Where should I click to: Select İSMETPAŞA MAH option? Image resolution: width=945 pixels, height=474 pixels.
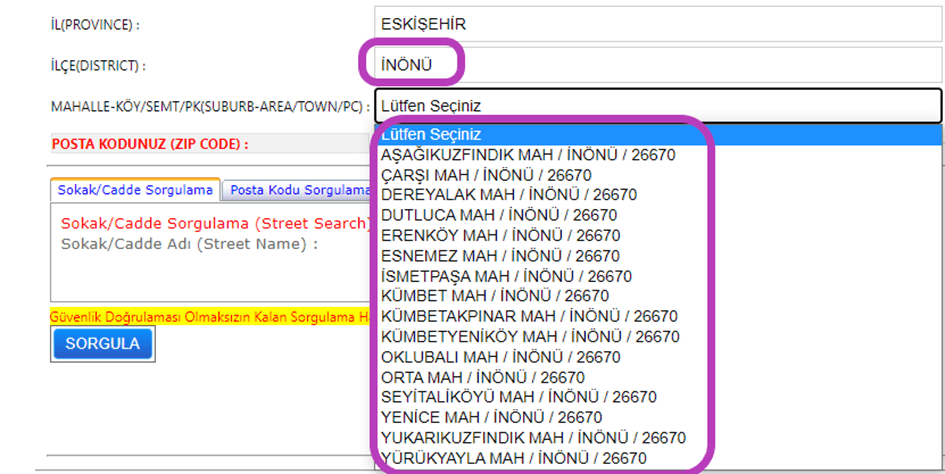coord(506,276)
